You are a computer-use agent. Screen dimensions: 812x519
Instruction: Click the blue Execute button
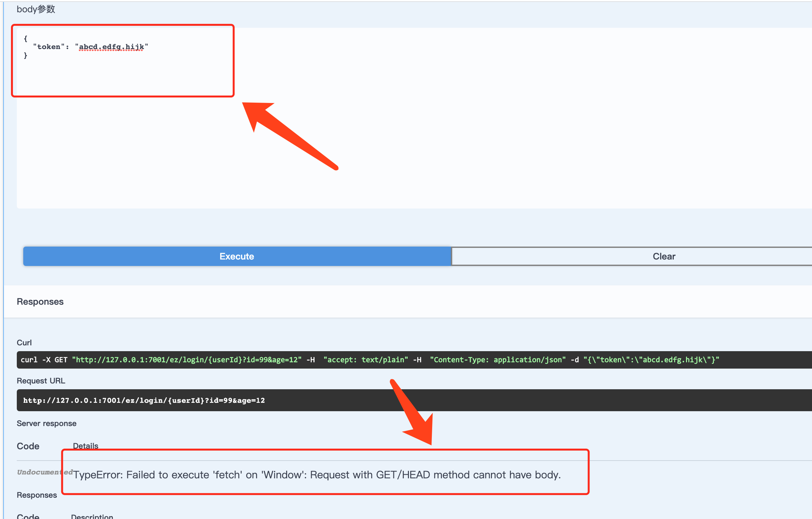pos(237,256)
